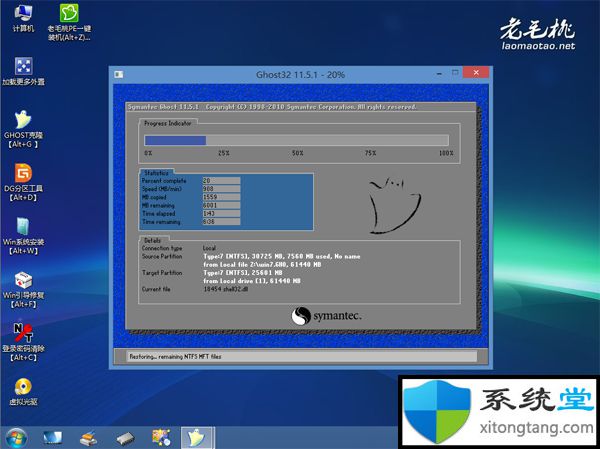Image resolution: width=600 pixels, height=449 pixels.
Task: Close the Ghost32 11.5.1 window
Action: pos(476,72)
